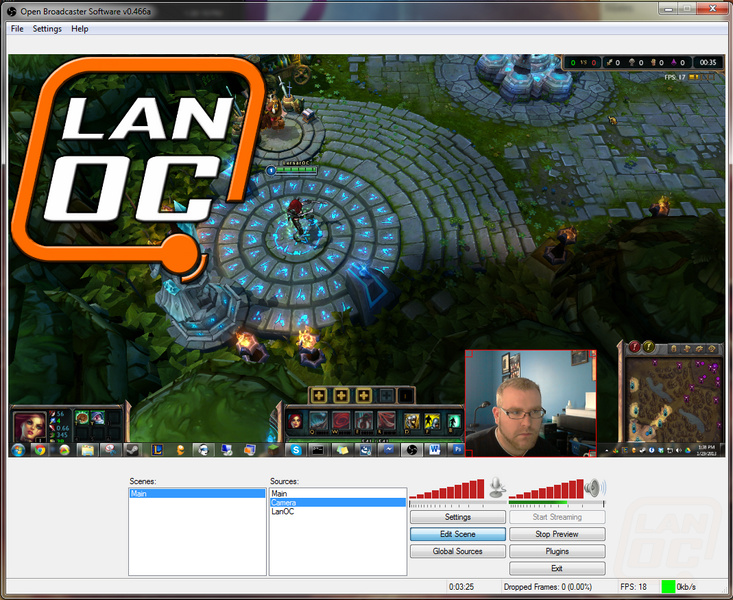
Task: Click Start Streaming
Action: tap(557, 517)
